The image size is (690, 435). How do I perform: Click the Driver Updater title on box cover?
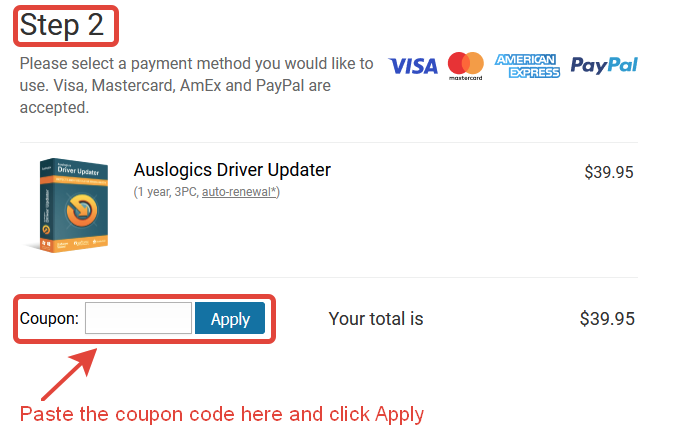point(78,169)
